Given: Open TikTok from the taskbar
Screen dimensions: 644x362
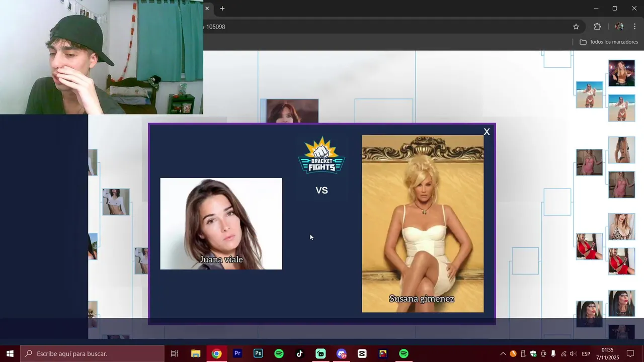Looking at the screenshot, I should 300,353.
